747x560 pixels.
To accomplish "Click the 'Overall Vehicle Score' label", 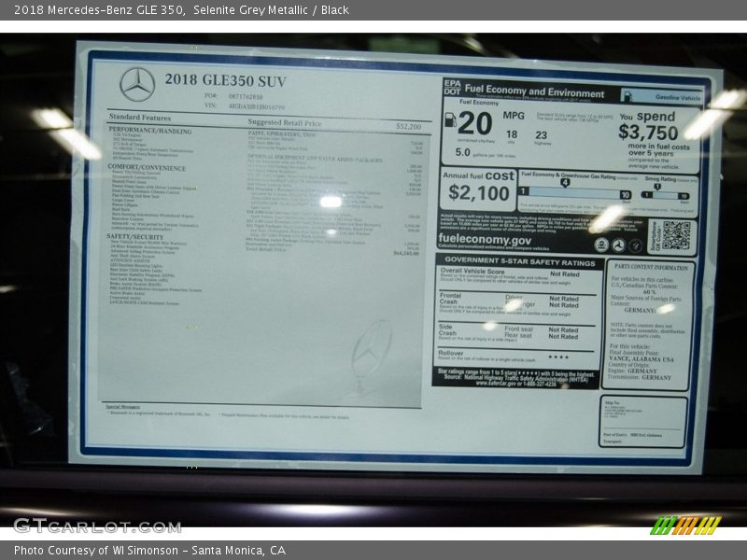I will click(472, 271).
